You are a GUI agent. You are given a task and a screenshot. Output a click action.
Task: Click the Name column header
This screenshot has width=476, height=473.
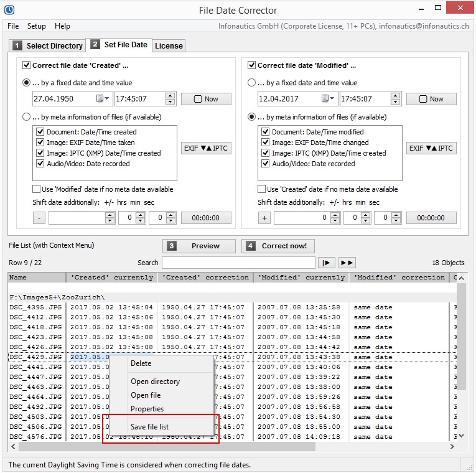(x=37, y=277)
